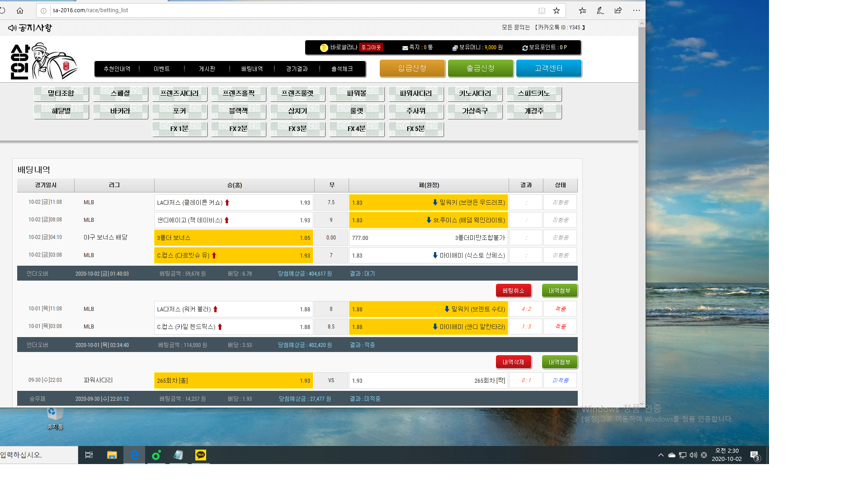Add page to favorites with star icon
The image size is (868, 488).
pyautogui.click(x=557, y=10)
